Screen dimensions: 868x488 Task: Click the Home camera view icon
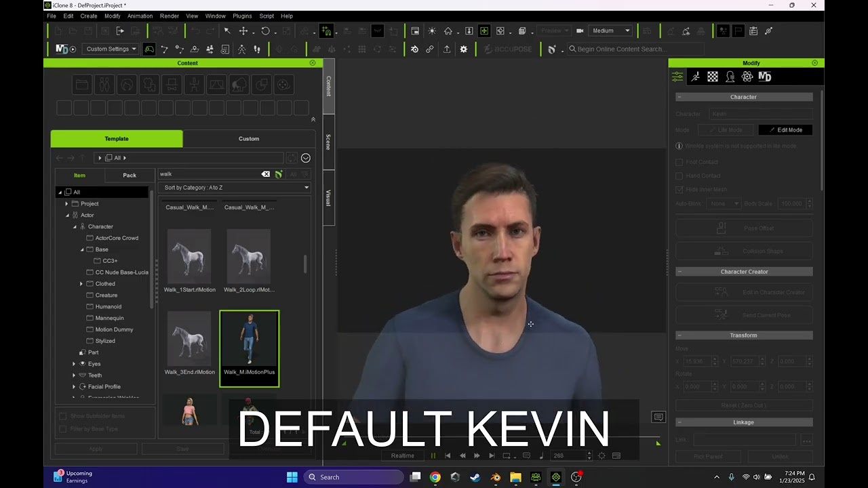(448, 30)
